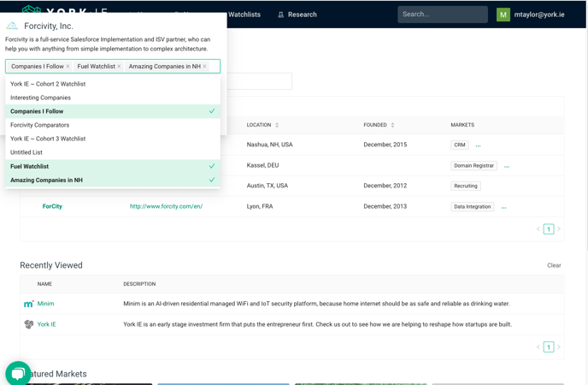Click the green M avatar

[x=503, y=15]
